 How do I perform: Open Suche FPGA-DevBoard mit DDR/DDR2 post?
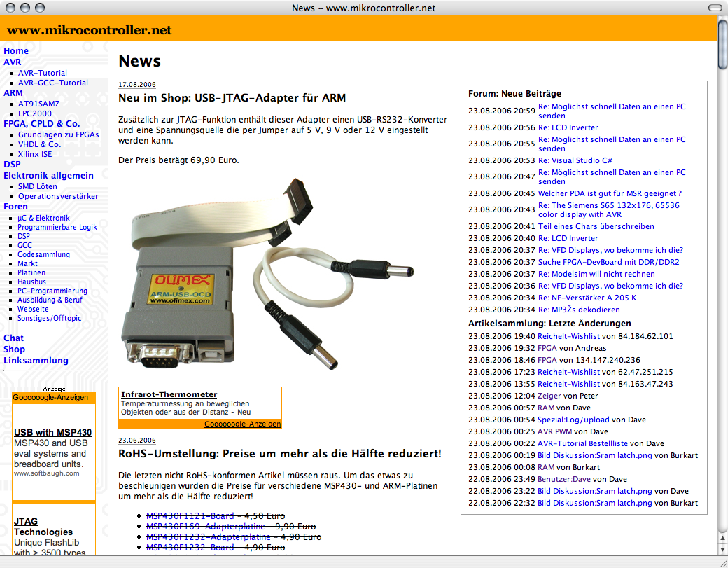coord(609,263)
